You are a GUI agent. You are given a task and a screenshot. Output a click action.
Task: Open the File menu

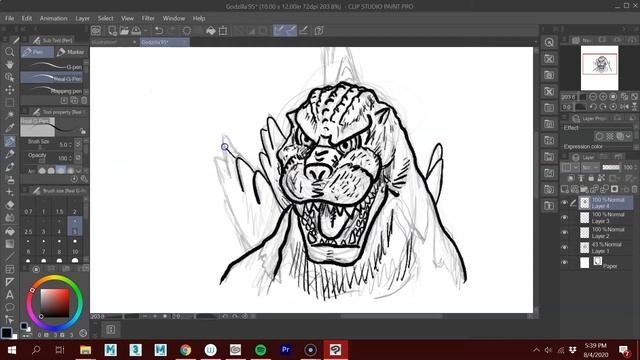point(9,18)
